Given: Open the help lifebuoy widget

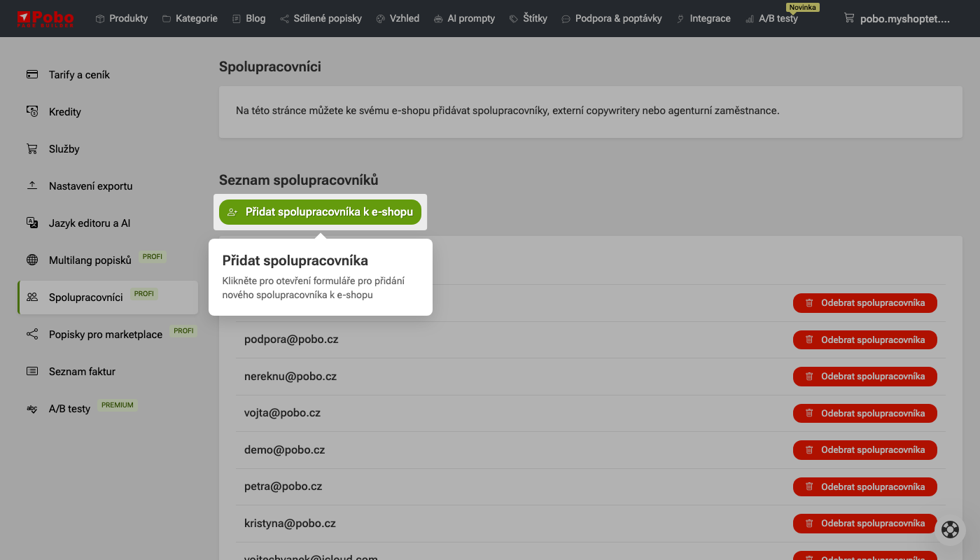Looking at the screenshot, I should pos(950,530).
